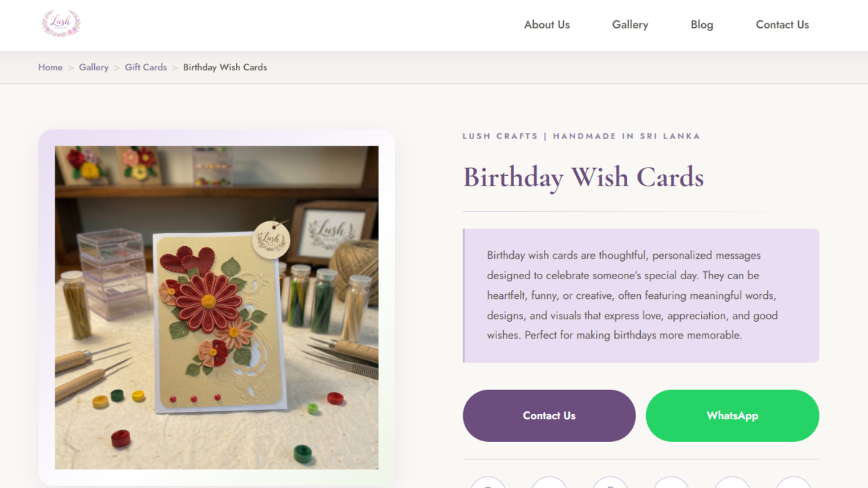Open the About Us navigation item
The height and width of the screenshot is (488, 868).
click(x=547, y=24)
